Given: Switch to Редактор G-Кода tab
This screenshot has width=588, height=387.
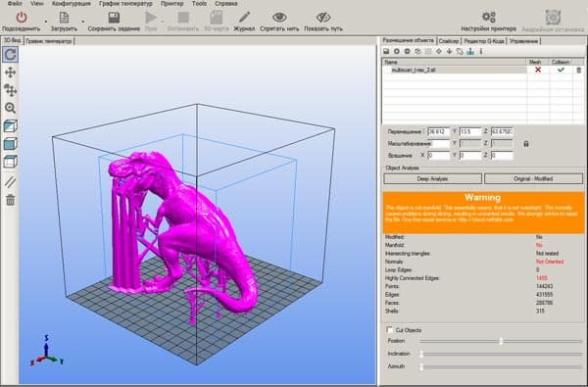Looking at the screenshot, I should pos(484,41).
